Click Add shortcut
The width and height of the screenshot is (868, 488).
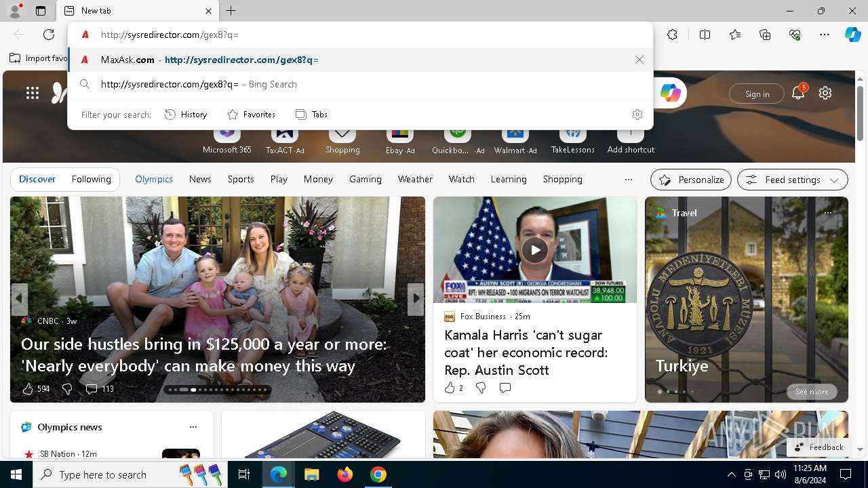[x=631, y=142]
